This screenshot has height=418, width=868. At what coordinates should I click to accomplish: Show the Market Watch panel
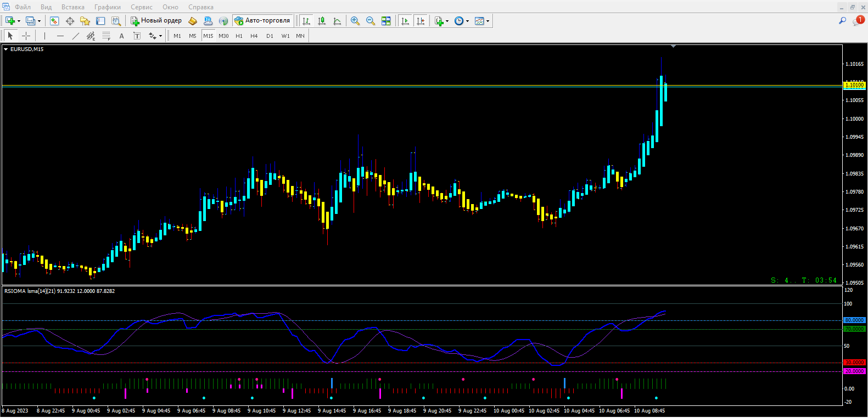tap(54, 21)
